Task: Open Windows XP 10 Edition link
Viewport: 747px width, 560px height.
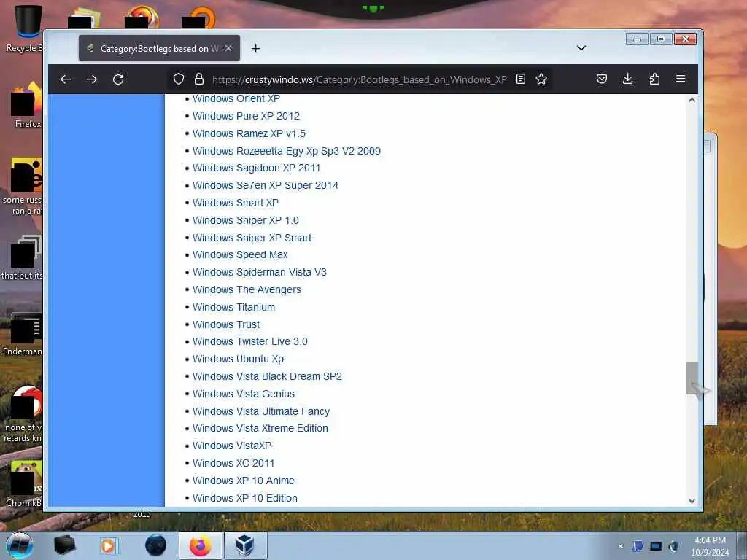Action: [245, 498]
